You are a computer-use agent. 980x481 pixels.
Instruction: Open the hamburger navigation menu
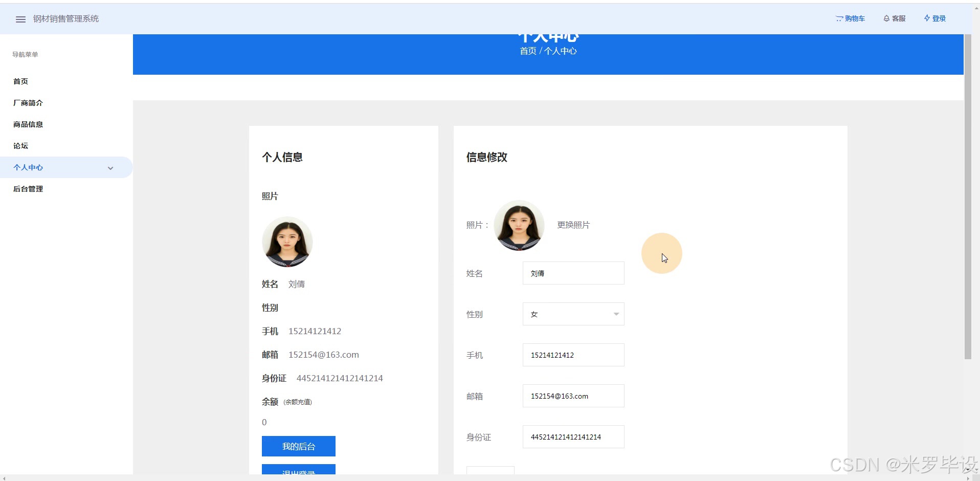tap(20, 19)
